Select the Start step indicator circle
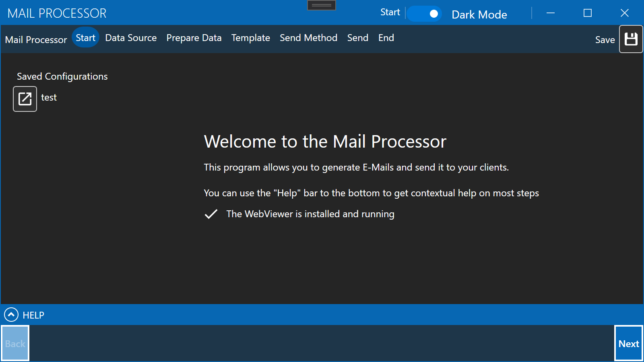 coord(85,37)
